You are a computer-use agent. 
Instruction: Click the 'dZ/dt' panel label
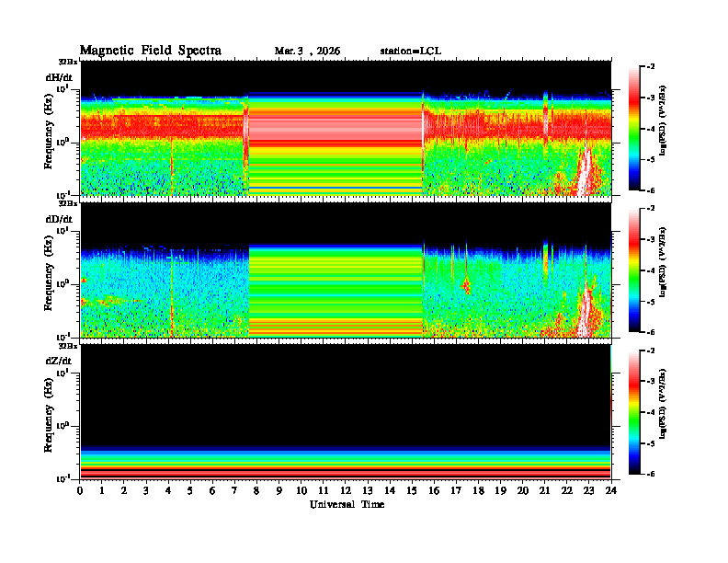[x=59, y=361]
